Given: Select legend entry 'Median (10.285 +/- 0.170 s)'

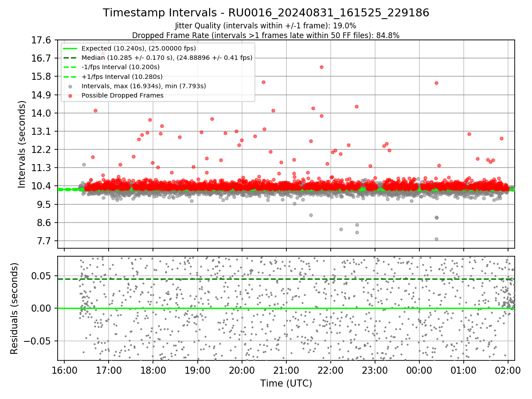Looking at the screenshot, I should tap(167, 58).
